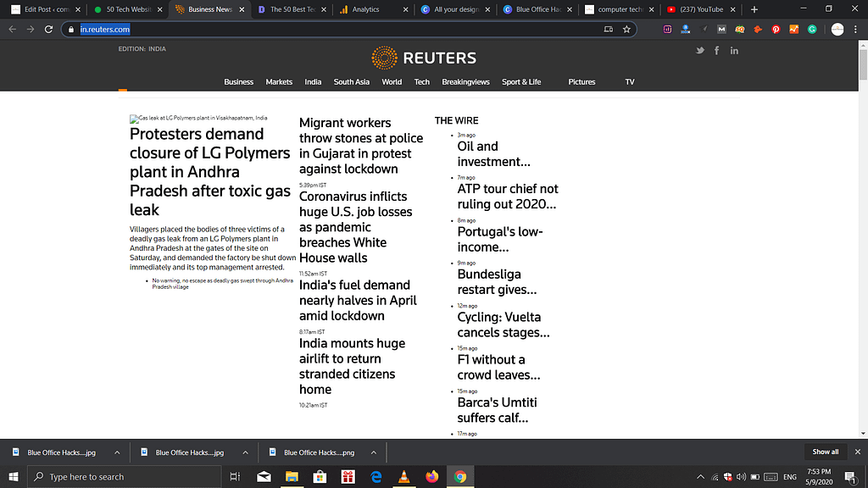Viewport: 868px width, 488px height.
Task: Click the Edition: India label
Action: tap(142, 48)
